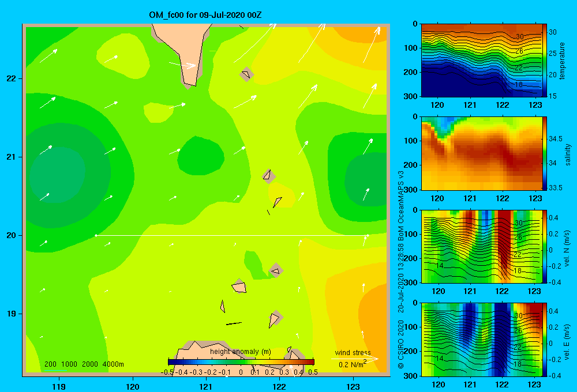Click the eastern endpoint of the white section line
Image resolution: width=577 pixels, height=392 pixels.
coord(368,235)
